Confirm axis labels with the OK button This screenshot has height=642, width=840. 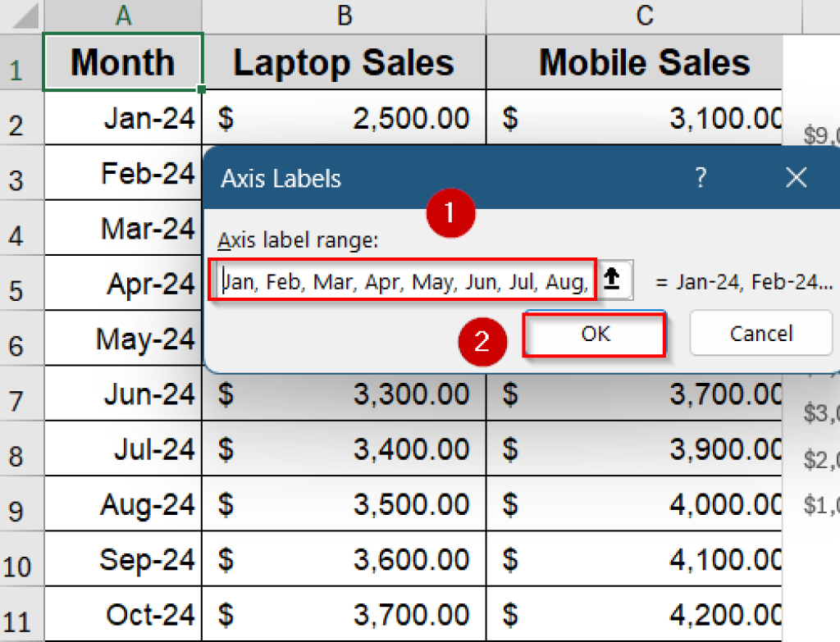click(594, 334)
